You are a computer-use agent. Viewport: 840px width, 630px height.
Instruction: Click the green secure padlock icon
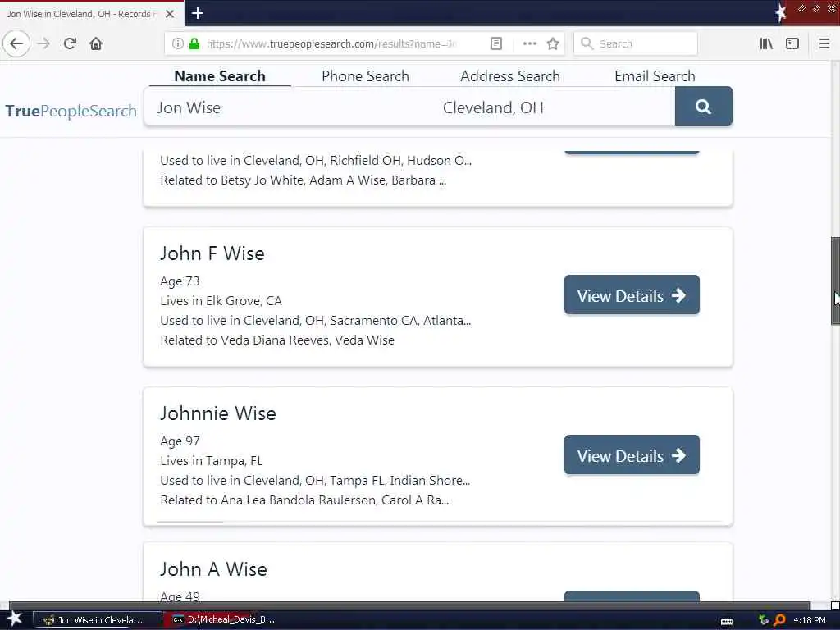[194, 43]
